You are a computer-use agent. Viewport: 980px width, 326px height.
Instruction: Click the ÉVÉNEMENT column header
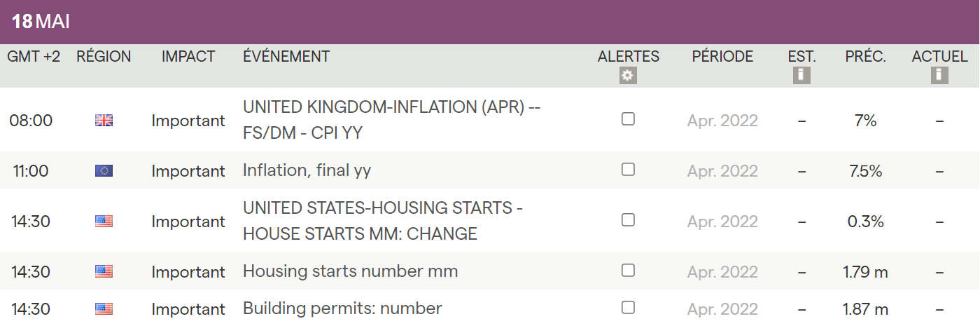(x=286, y=57)
